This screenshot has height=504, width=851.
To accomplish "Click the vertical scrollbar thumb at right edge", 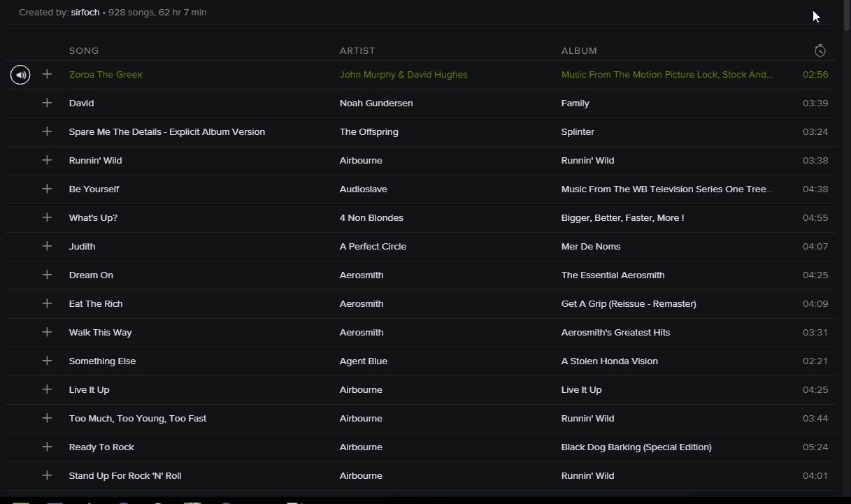I will click(x=848, y=15).
